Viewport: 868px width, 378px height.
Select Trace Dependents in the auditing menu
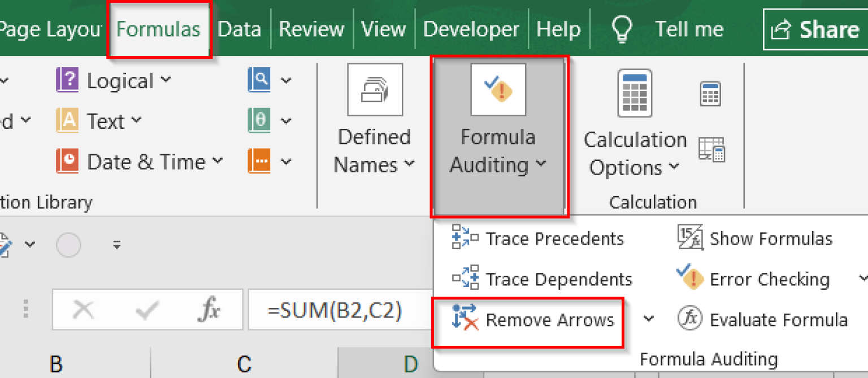click(x=559, y=279)
